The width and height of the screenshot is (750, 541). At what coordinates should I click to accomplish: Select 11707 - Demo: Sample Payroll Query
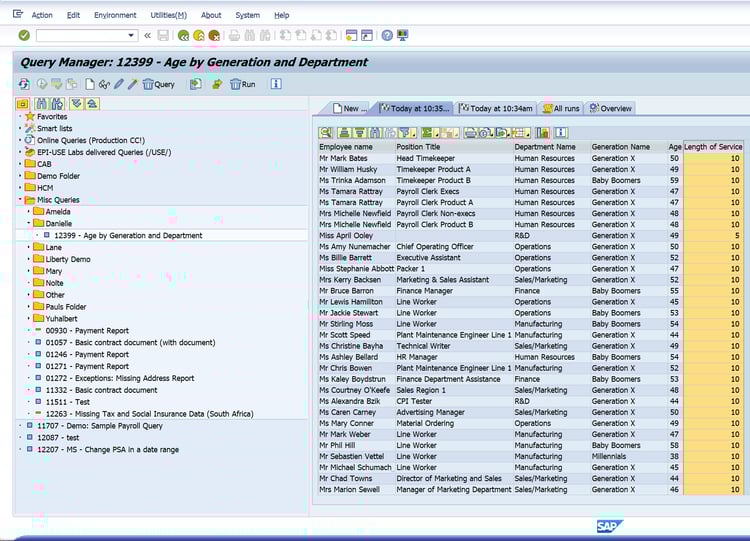click(100, 426)
